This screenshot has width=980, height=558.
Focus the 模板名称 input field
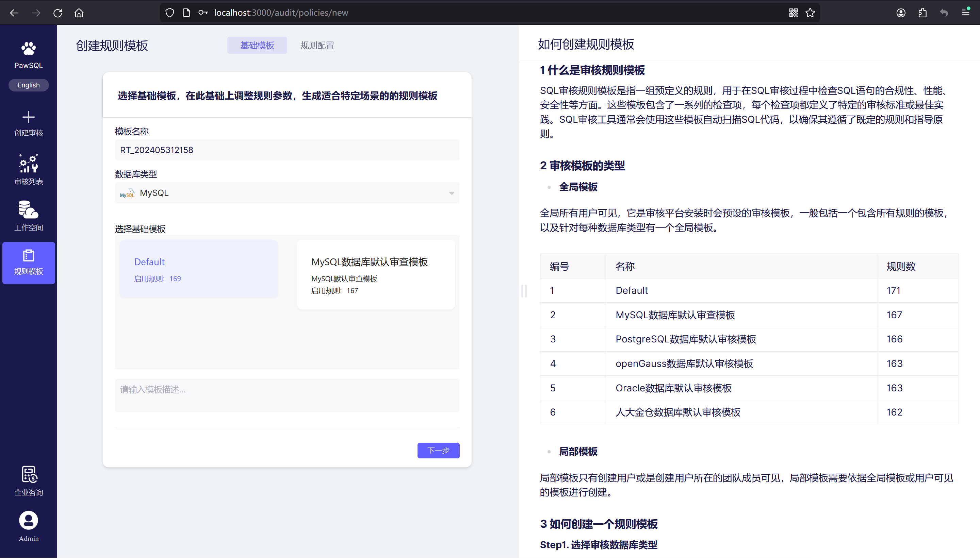click(287, 150)
